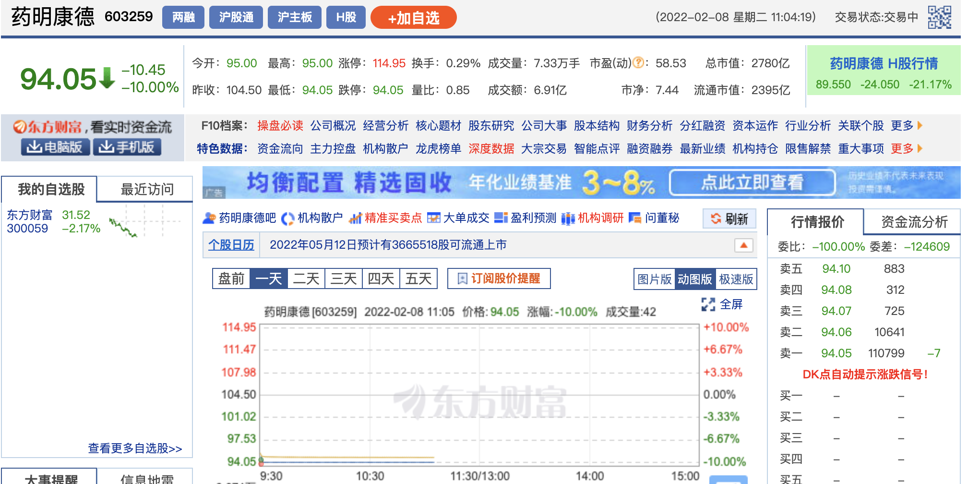The height and width of the screenshot is (484, 980).
Task: Switch chart to 图片版
Action: [655, 279]
